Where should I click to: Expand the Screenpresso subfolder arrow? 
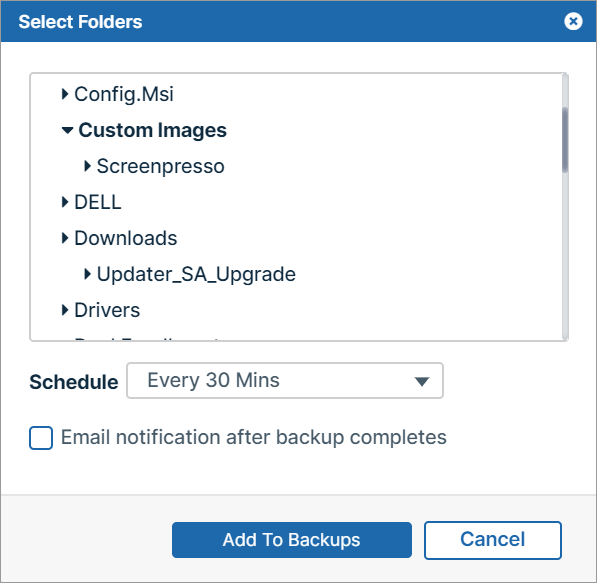coord(88,166)
